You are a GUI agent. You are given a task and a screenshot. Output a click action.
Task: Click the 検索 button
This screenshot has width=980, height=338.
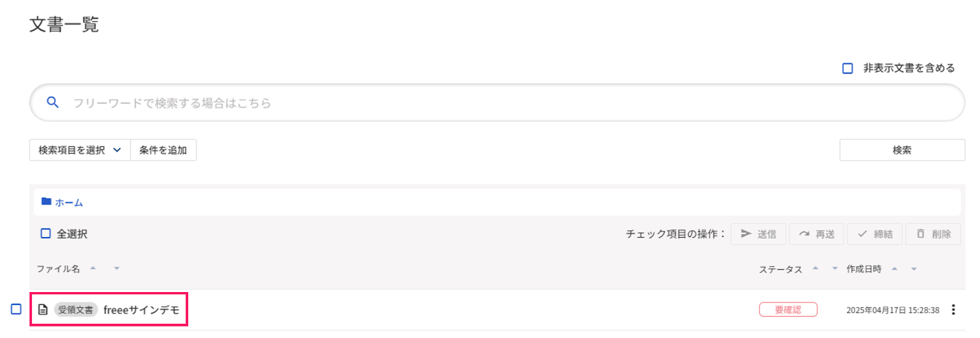902,150
